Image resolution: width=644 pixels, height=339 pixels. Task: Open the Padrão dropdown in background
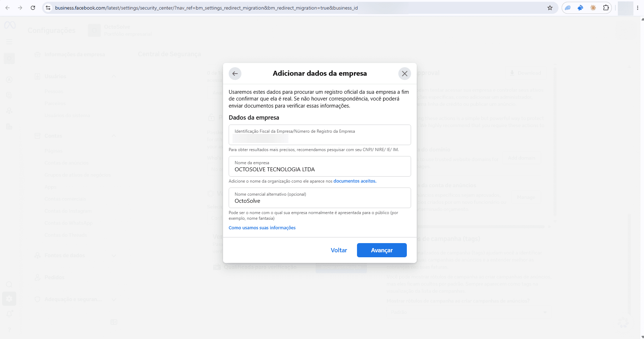click(469, 312)
